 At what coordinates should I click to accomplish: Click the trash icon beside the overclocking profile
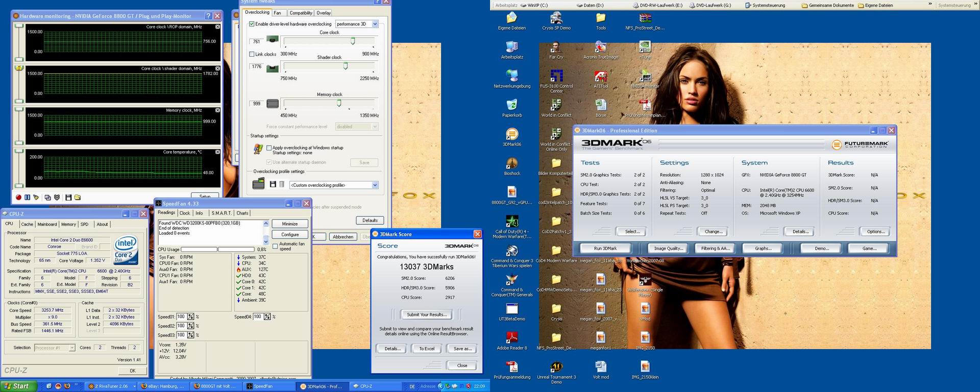point(281,184)
